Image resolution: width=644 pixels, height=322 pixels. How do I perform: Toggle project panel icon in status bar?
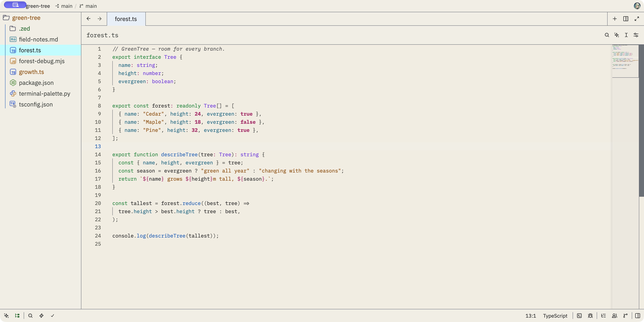point(17,316)
